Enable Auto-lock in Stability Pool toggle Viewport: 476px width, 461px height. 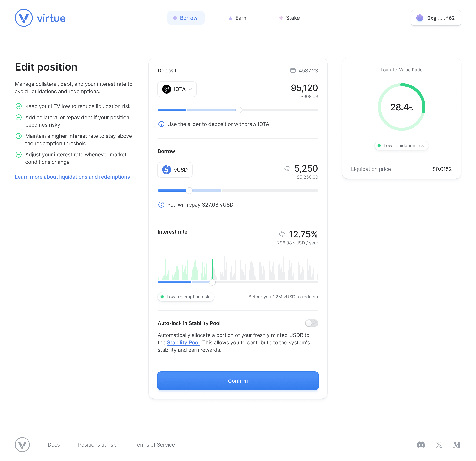(x=311, y=323)
